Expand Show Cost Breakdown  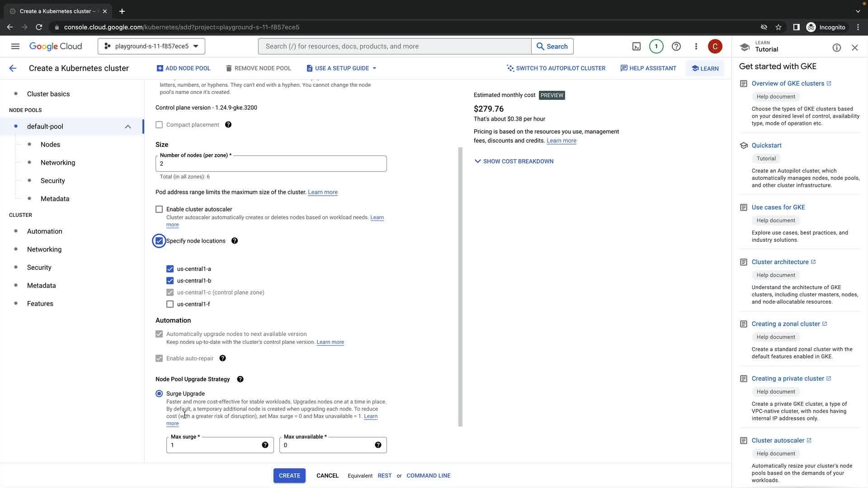(514, 161)
